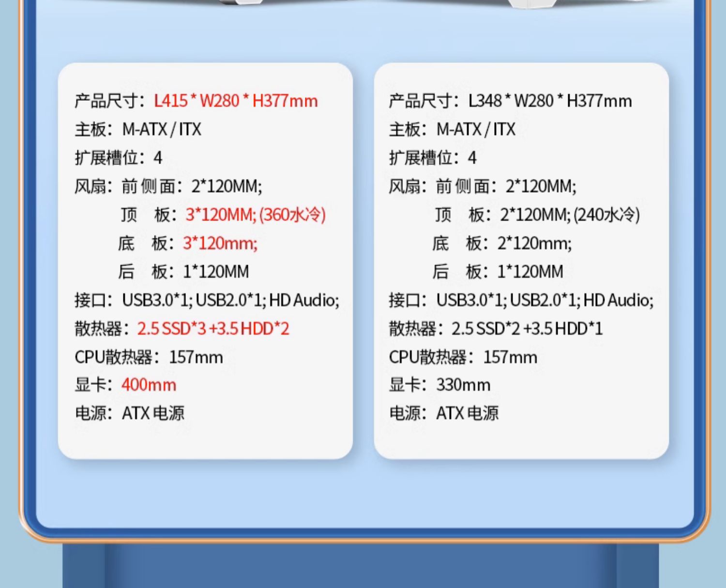Click CPU散热器 157mm in right card
This screenshot has height=588, width=726.
coord(463,358)
